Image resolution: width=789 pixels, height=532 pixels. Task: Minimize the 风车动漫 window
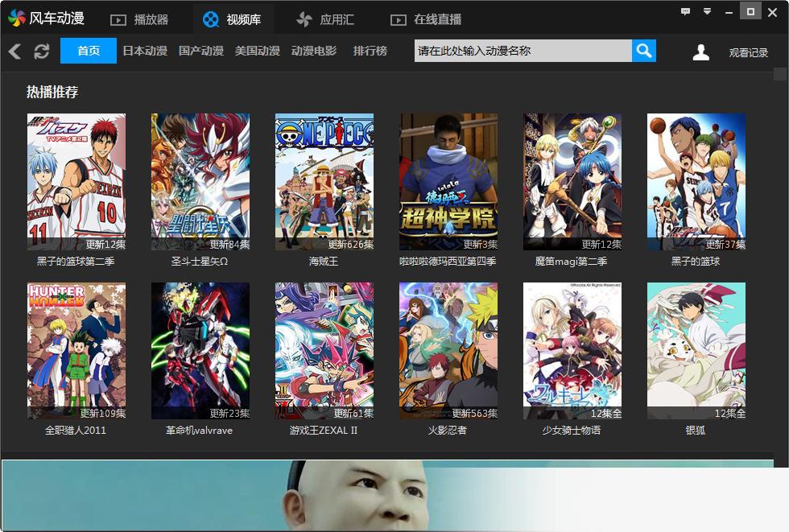[x=729, y=12]
